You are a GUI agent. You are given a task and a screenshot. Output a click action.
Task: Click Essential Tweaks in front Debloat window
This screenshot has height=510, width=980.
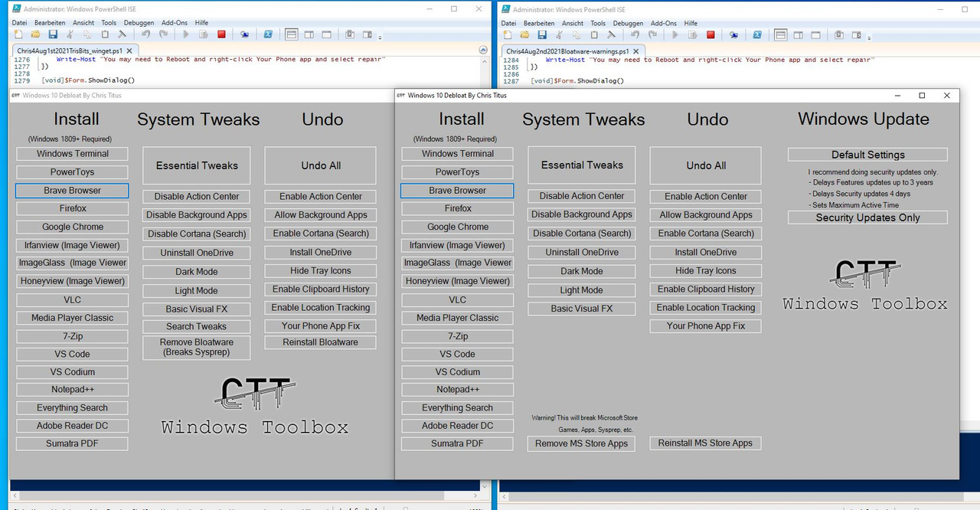tap(583, 165)
